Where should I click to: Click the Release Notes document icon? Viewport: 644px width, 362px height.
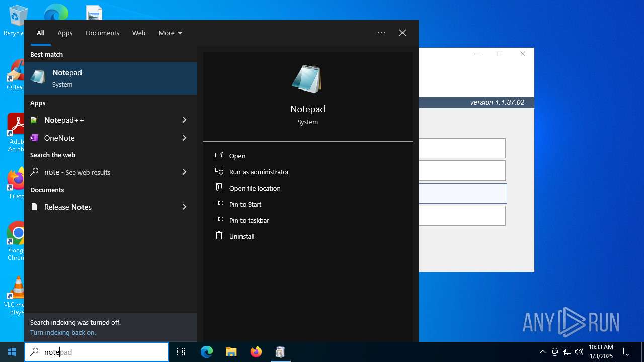34,207
